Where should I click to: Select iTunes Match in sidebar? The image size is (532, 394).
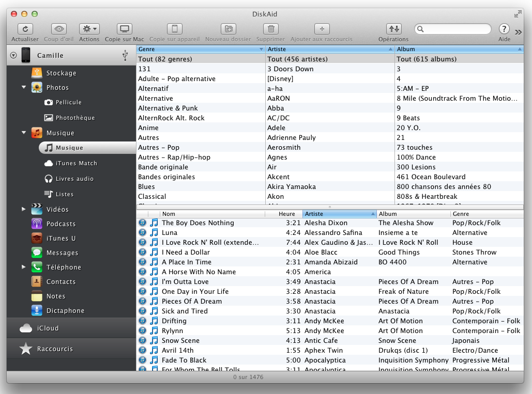point(76,163)
